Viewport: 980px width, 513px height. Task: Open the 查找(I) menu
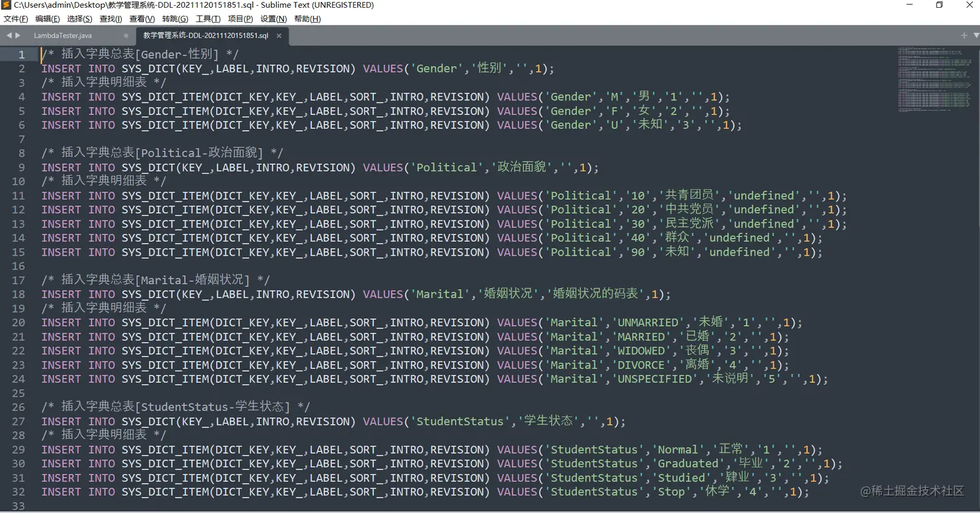tap(111, 19)
